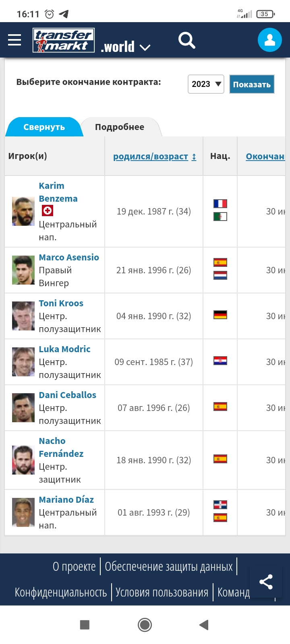
Task: Open О проекте footer link
Action: pyautogui.click(x=74, y=567)
